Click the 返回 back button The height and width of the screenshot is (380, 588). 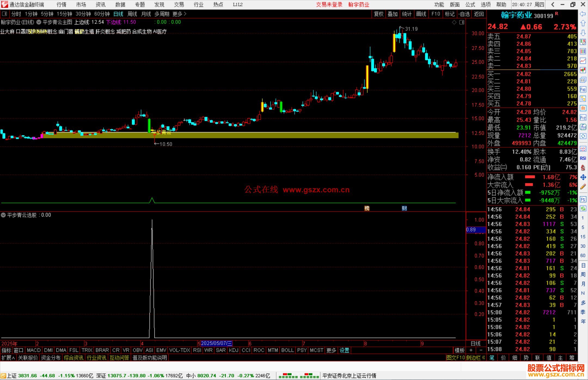coord(479,14)
